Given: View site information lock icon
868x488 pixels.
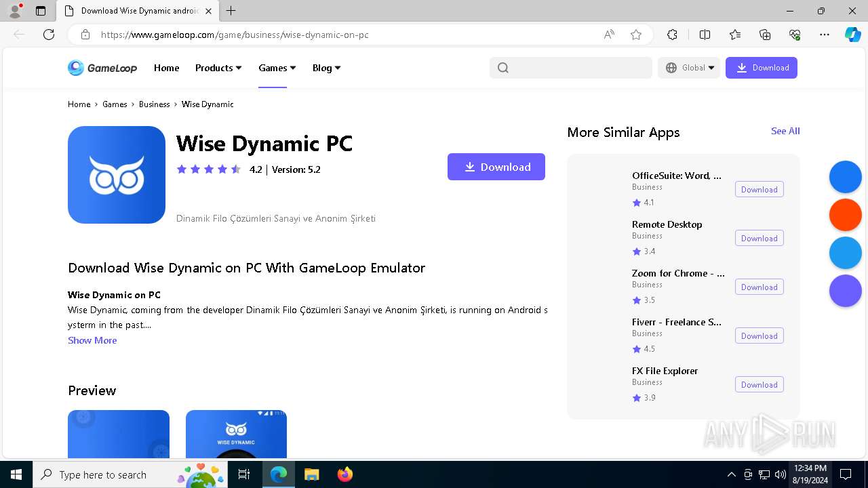Looking at the screenshot, I should (85, 35).
